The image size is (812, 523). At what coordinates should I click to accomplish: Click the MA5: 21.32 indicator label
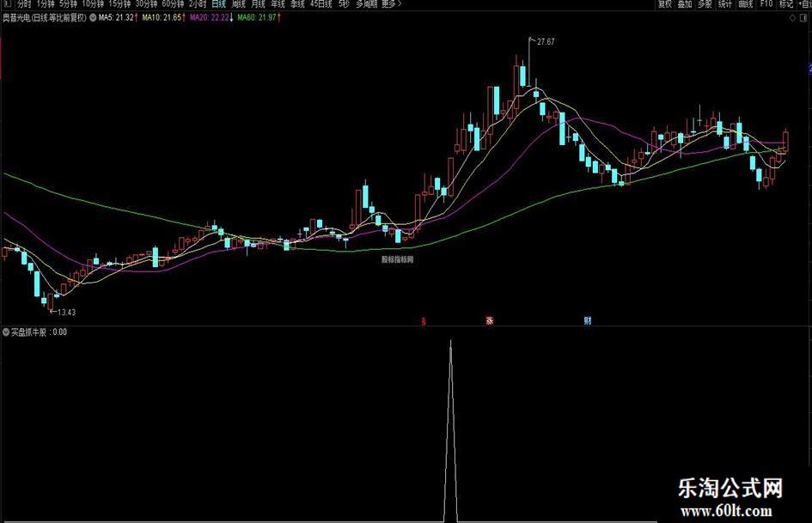coord(118,18)
